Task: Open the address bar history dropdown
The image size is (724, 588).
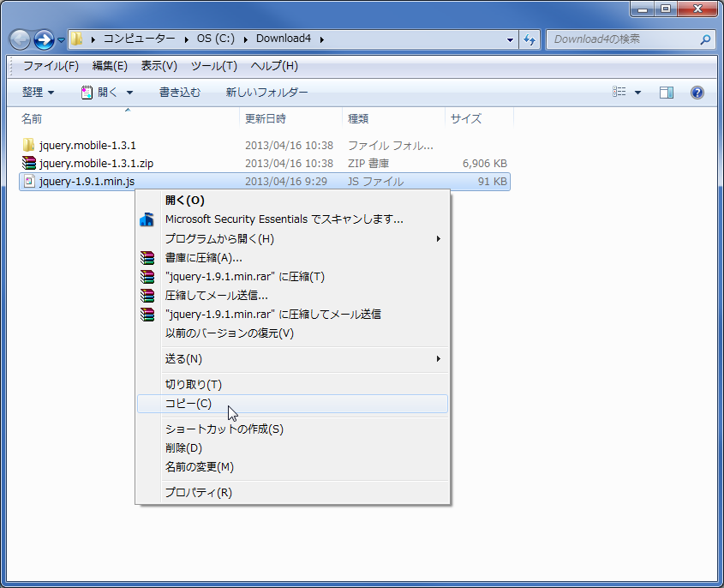Action: point(510,39)
